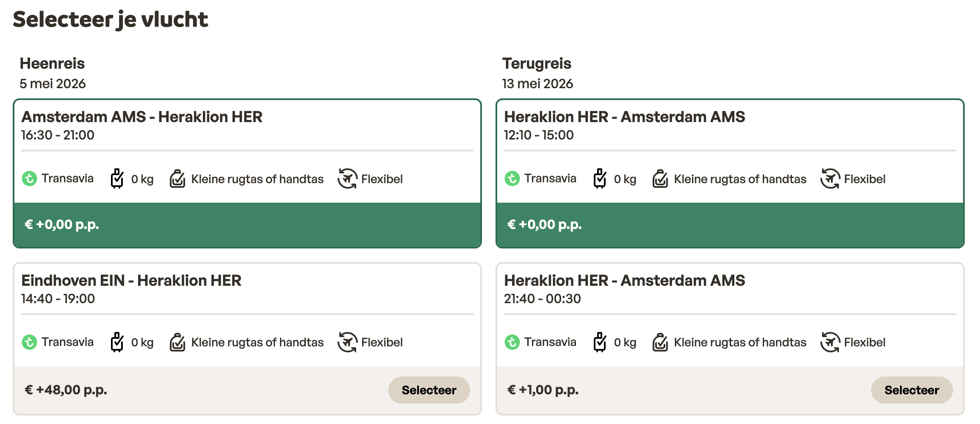This screenshot has width=980, height=424.
Task: Click luggage icon on Amsterdam outbound flight
Action: pos(117,179)
